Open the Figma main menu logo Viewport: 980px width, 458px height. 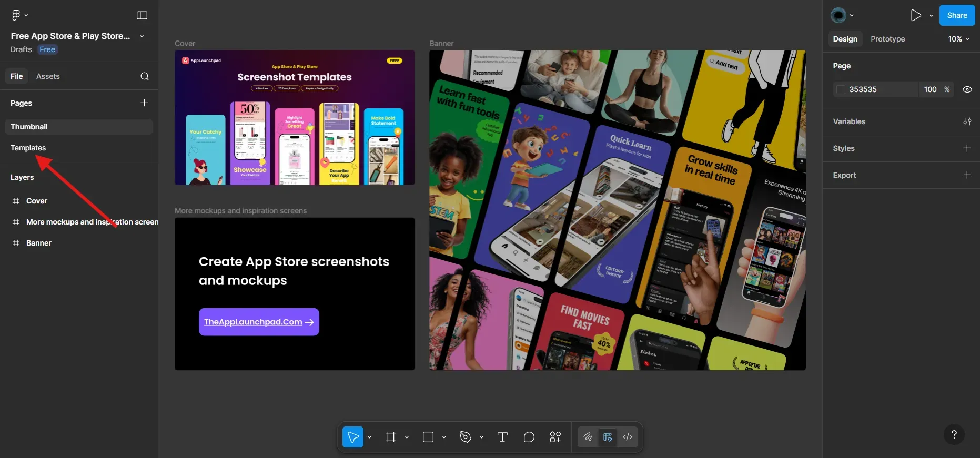click(16, 15)
